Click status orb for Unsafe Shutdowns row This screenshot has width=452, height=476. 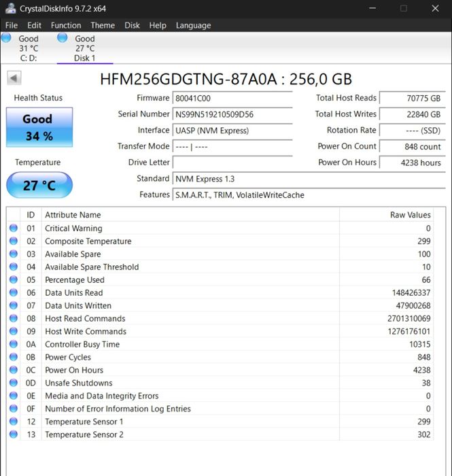click(x=14, y=383)
